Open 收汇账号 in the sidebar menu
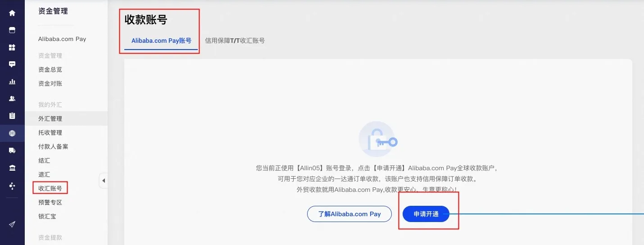This screenshot has width=644, height=245. pyautogui.click(x=50, y=188)
